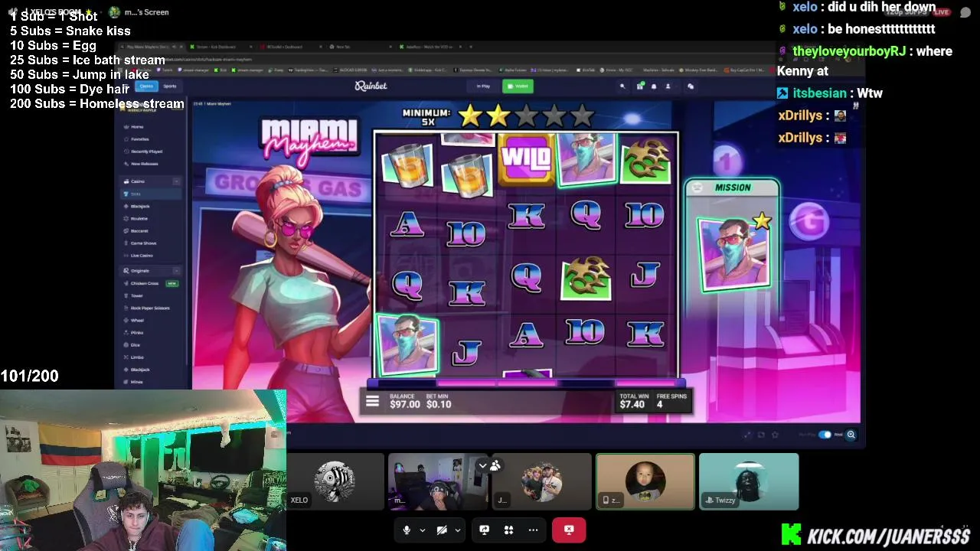Viewport: 980px width, 551px height.
Task: Open the slot game hamburger menu
Action: [x=372, y=401]
